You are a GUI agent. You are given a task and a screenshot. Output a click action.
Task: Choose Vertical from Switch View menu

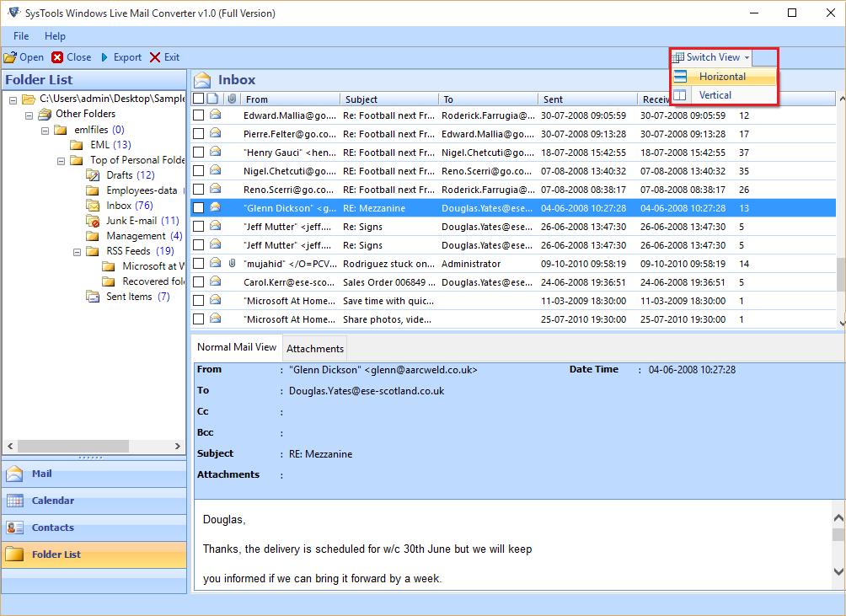[x=723, y=95]
